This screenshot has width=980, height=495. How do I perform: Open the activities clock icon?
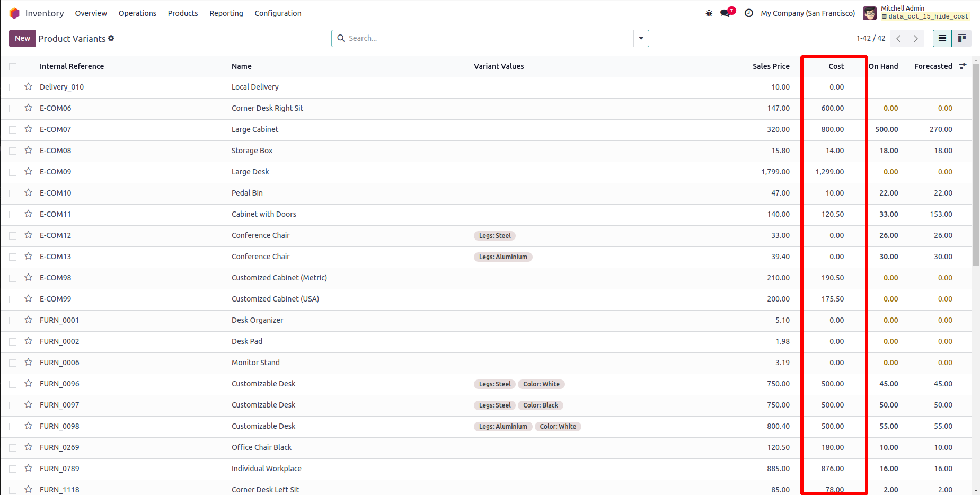[748, 13]
